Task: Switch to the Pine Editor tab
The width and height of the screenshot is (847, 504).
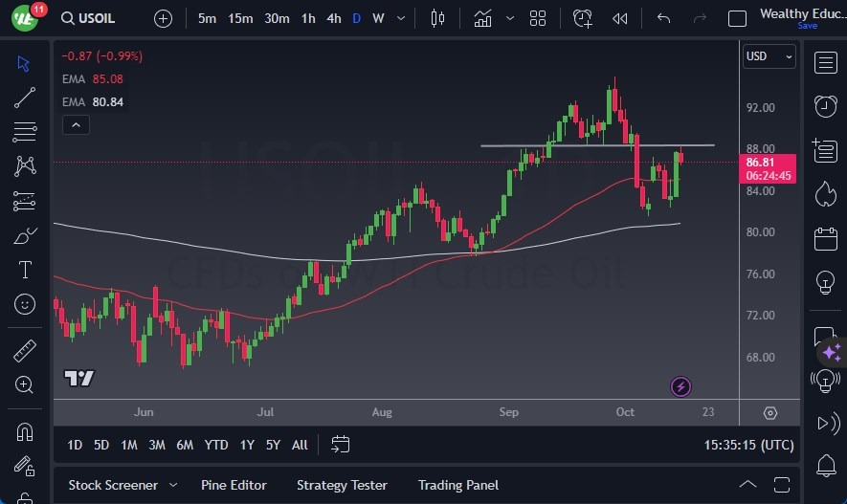Action: click(234, 485)
